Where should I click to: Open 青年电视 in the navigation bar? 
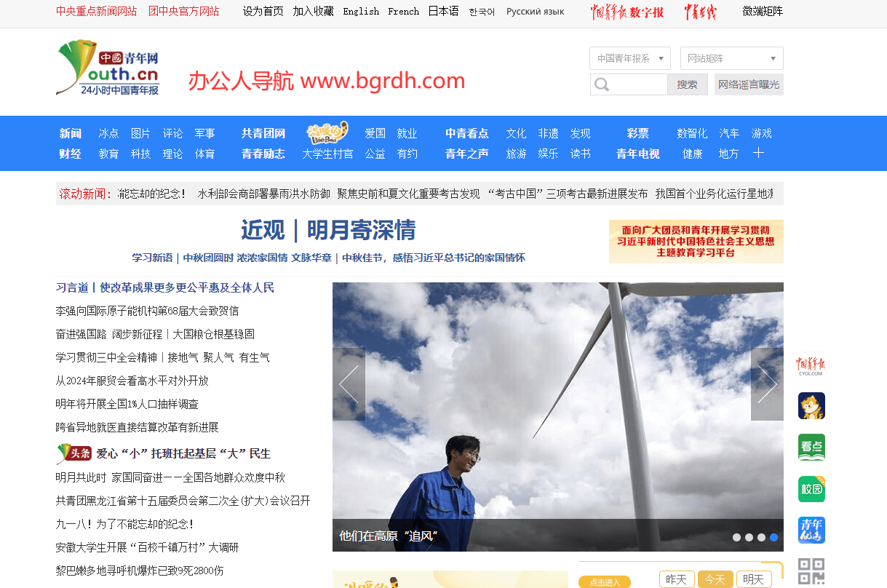coord(637,154)
